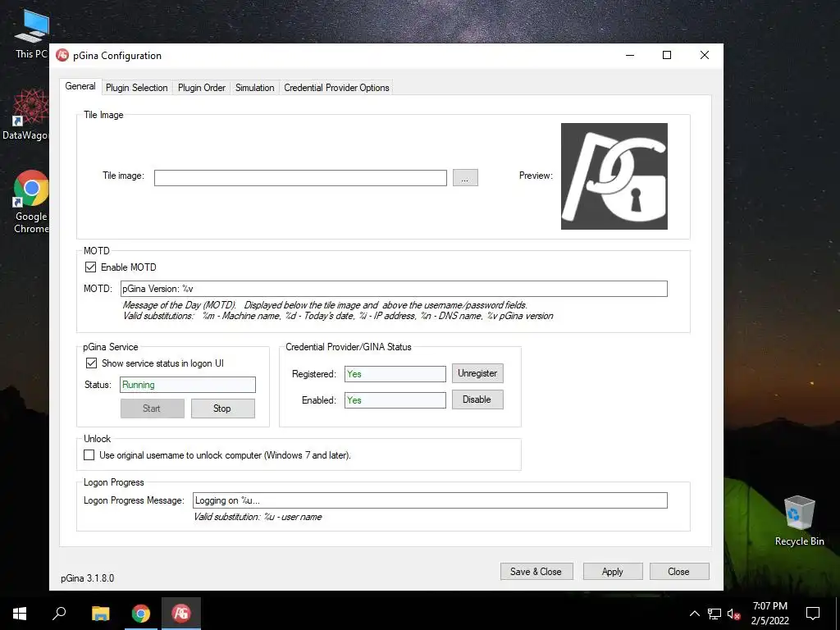Screen dimensions: 840x630
Task: Click the muted volume tray icon
Action: point(734,614)
